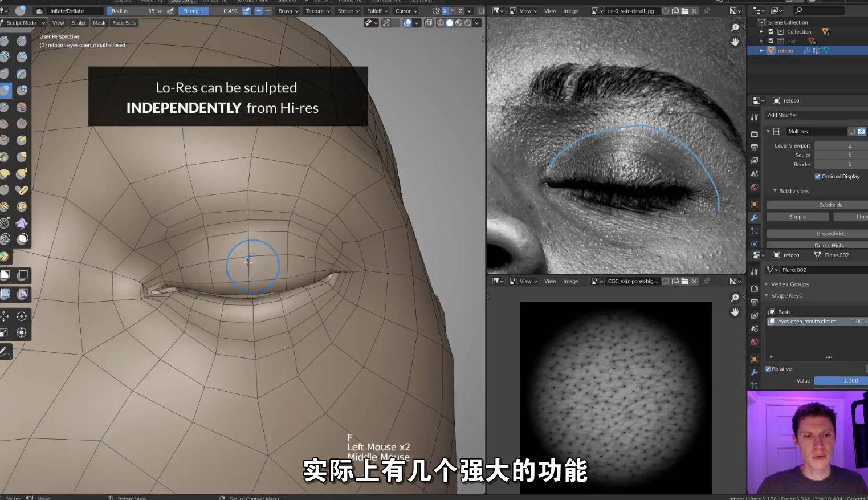The height and width of the screenshot is (500, 868).
Task: Select the Layer brush
Action: (22, 74)
